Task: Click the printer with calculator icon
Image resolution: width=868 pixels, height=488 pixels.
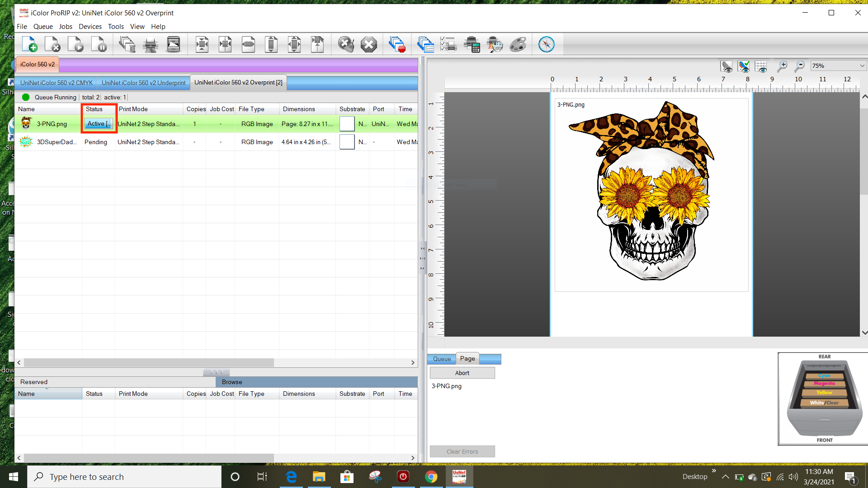Action: (472, 44)
